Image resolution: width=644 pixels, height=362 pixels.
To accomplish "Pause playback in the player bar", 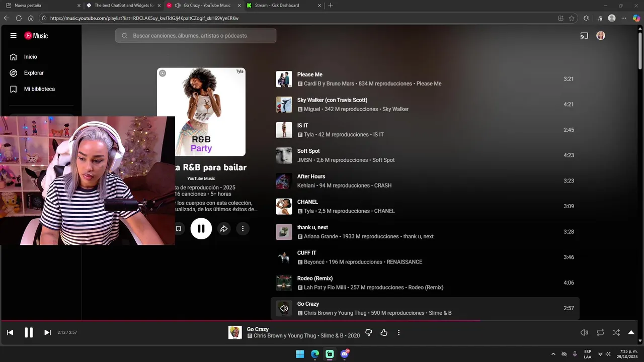I will [x=29, y=332].
